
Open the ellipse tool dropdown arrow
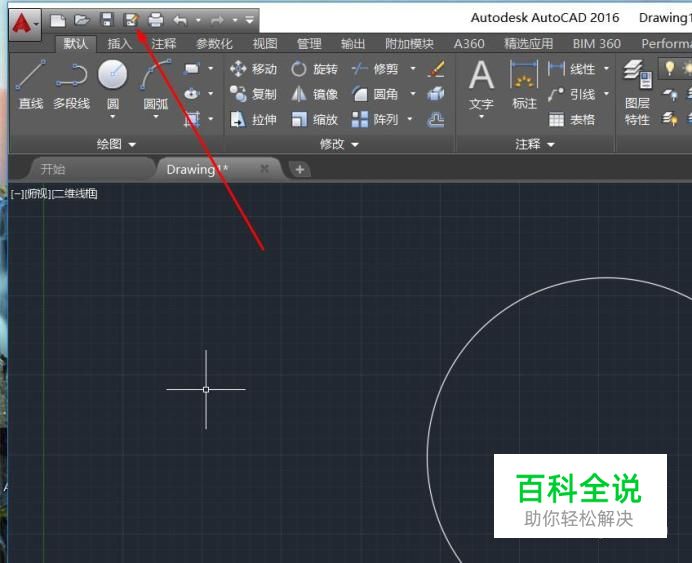pos(211,94)
